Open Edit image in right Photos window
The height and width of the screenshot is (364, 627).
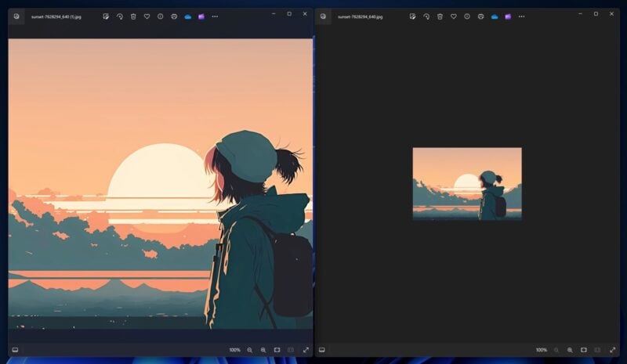[x=413, y=16]
